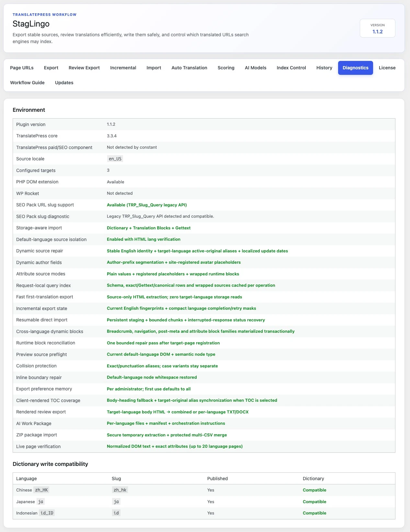This screenshot has height=532, width=410.
Task: Select the active Diagnostics tab
Action: (x=356, y=68)
